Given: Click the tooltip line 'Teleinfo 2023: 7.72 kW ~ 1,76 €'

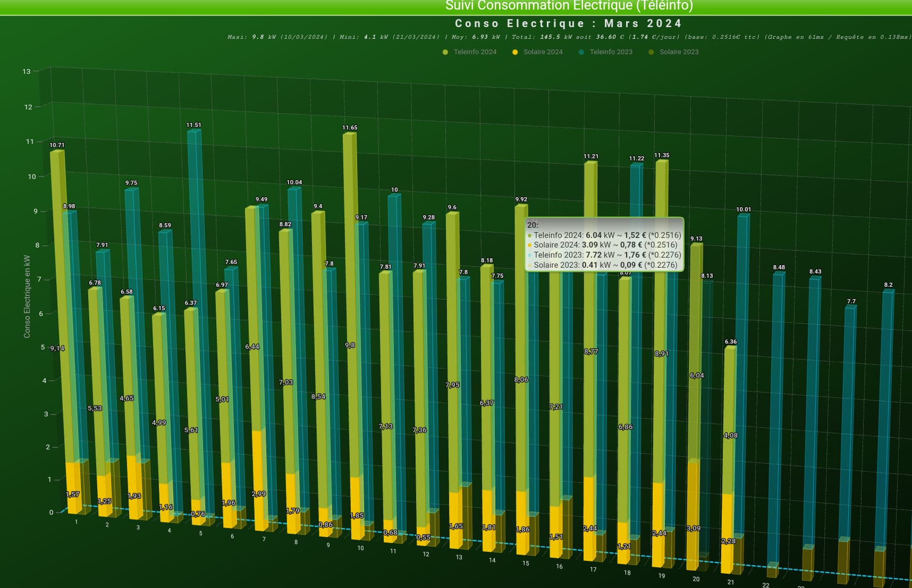Looking at the screenshot, I should [x=604, y=255].
